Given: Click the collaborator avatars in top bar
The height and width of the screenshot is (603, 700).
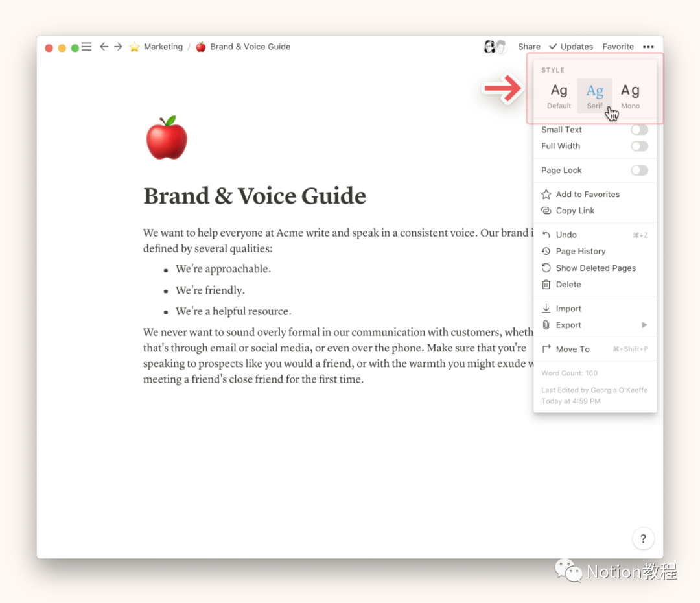Looking at the screenshot, I should 495,47.
